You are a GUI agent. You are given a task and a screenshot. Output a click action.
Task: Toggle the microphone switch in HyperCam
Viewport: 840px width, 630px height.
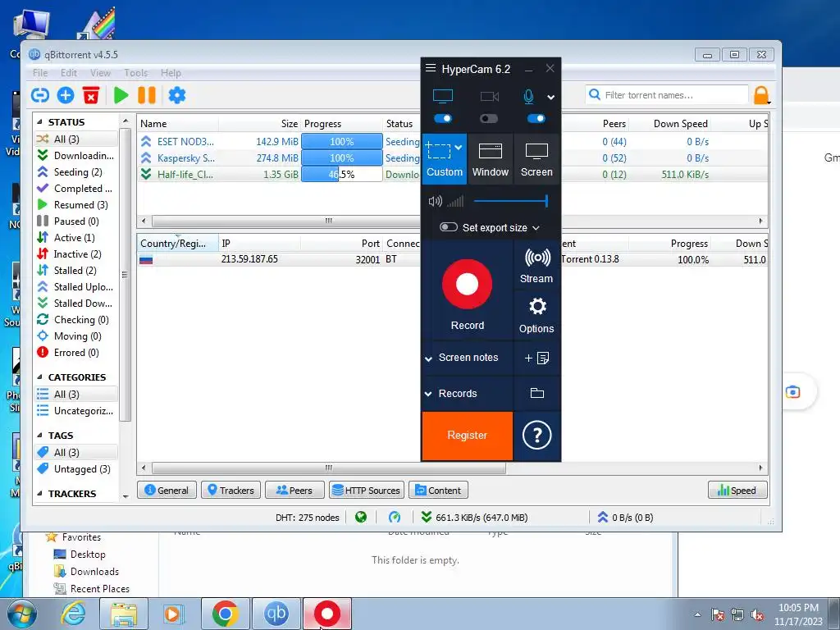pyautogui.click(x=536, y=118)
